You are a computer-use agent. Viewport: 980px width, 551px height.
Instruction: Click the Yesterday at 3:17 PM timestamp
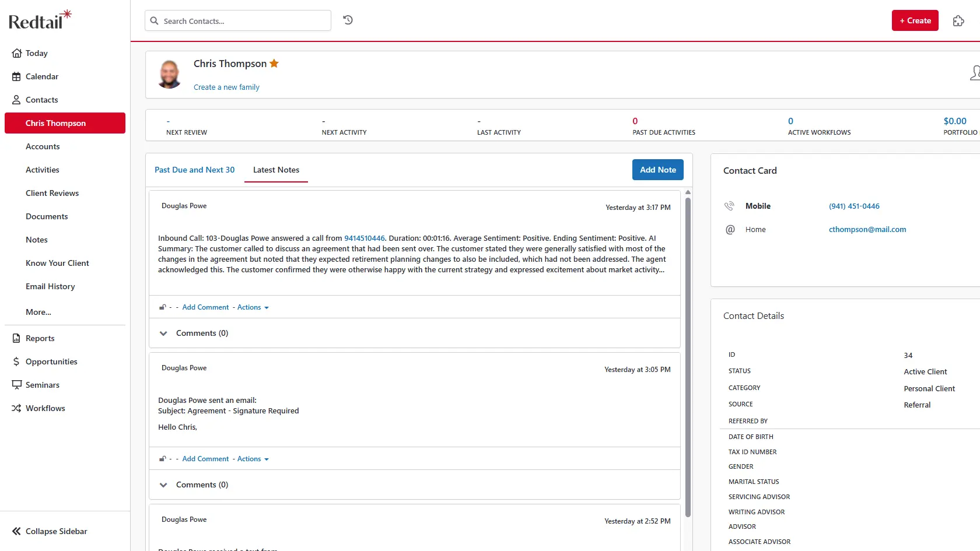(638, 208)
